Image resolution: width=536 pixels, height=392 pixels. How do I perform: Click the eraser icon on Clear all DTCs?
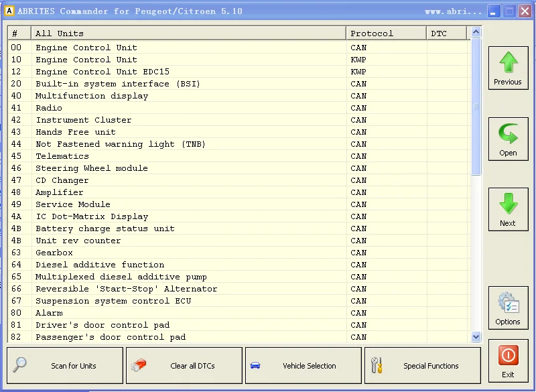(139, 365)
